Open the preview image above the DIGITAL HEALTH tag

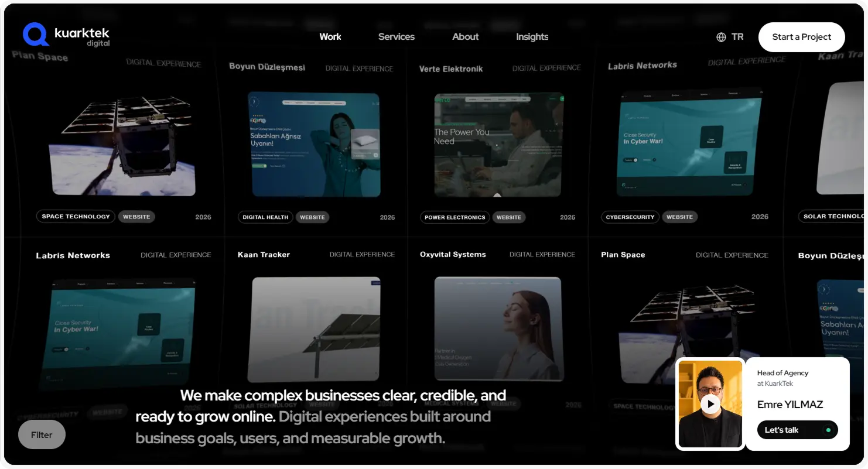315,145
